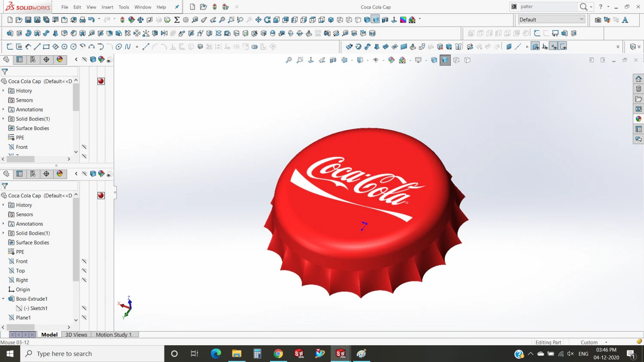Activate the Section View tool
The height and width of the screenshot is (362, 644).
[x=333, y=60]
